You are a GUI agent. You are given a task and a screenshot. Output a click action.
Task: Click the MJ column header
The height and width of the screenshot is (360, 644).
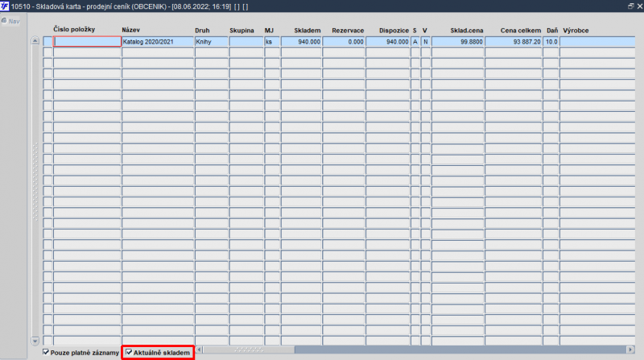[269, 31]
